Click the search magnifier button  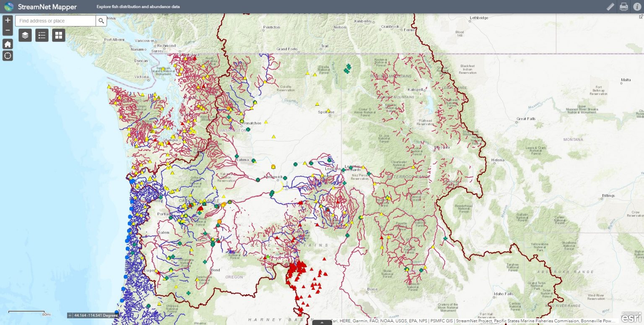[x=101, y=21]
